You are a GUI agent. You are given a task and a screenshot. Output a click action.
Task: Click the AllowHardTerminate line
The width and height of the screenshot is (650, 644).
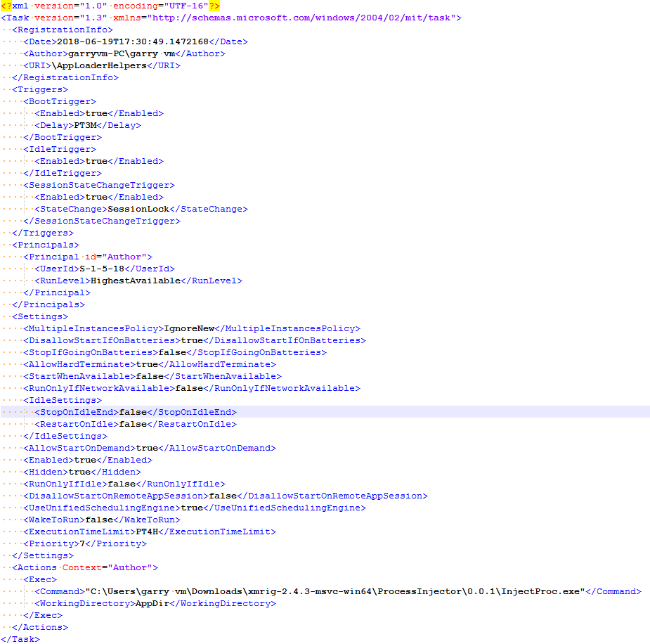click(x=150, y=364)
